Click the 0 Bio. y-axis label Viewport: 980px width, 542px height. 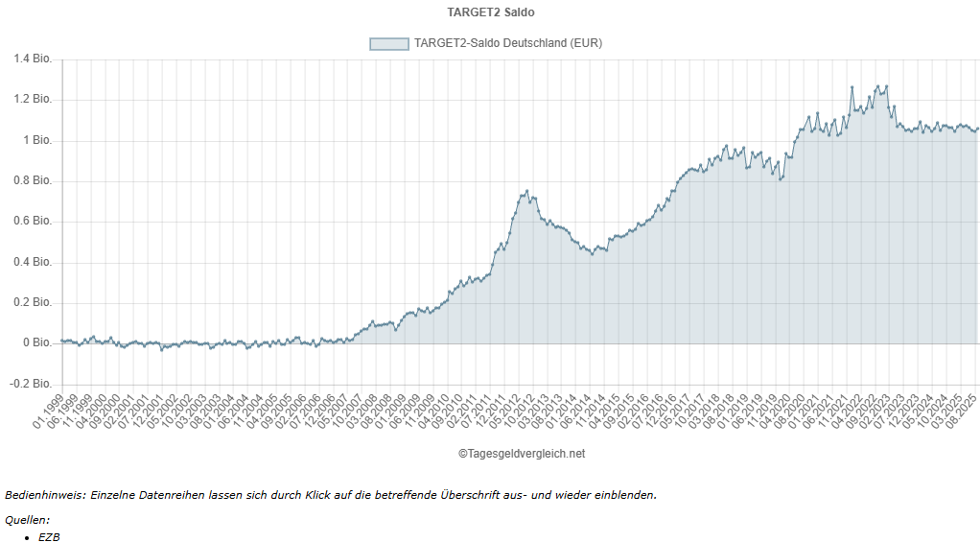(36, 342)
